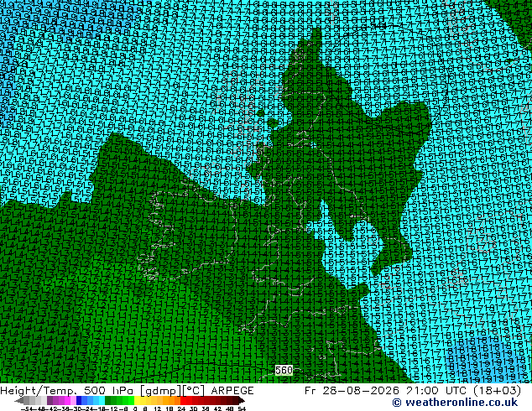Image resolution: width=532 pixels, height=411 pixels.
Task: Select the yellow 0 degree legend swatch
Action: [x=137, y=400]
